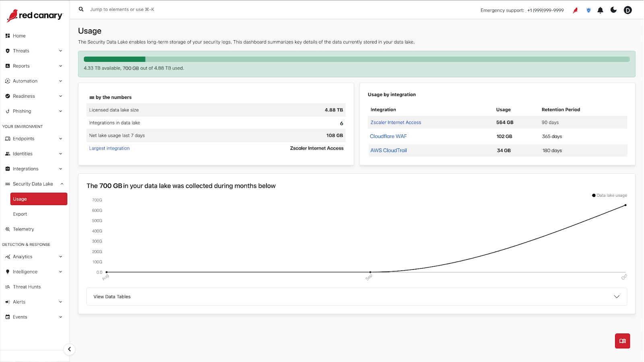
Task: Go to Telemetry in the sidebar
Action: (x=23, y=229)
